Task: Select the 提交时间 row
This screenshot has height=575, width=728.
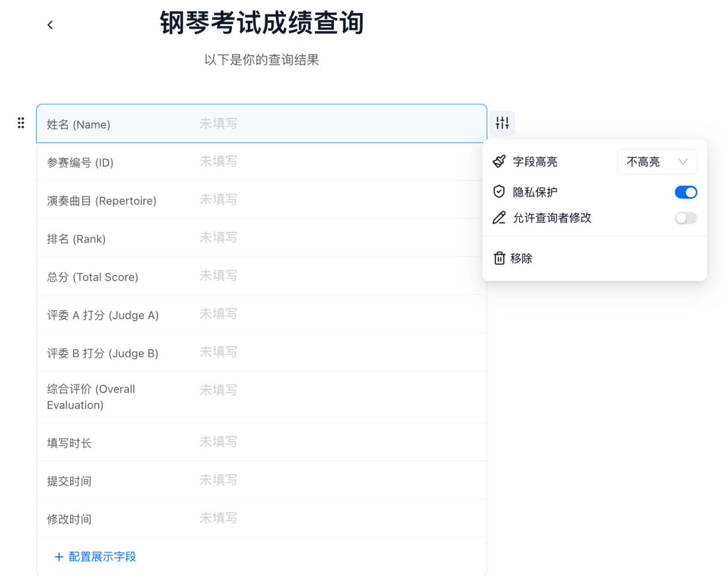Action: (x=261, y=480)
